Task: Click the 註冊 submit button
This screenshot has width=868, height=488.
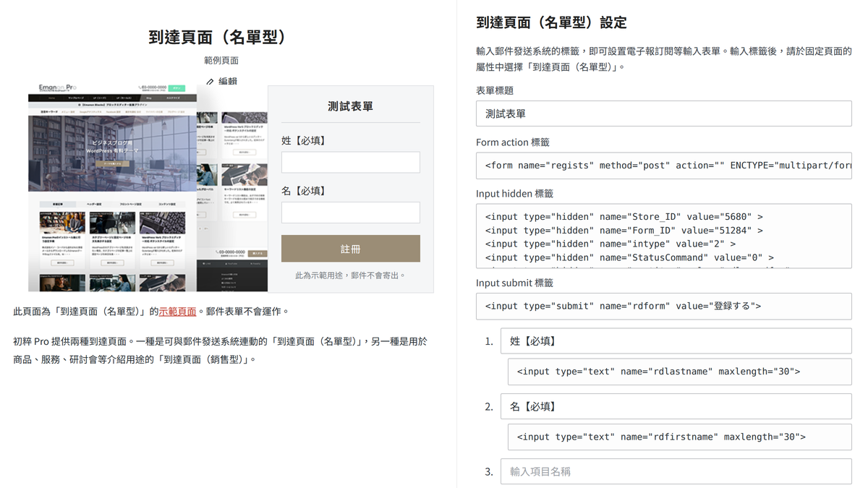Action: pos(350,249)
